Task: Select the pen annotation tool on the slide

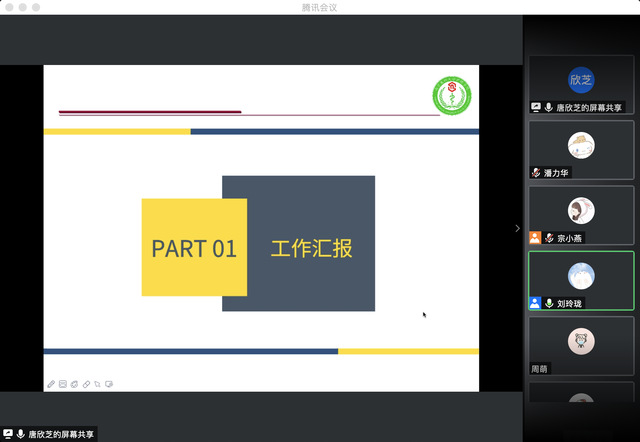Action: [x=51, y=384]
